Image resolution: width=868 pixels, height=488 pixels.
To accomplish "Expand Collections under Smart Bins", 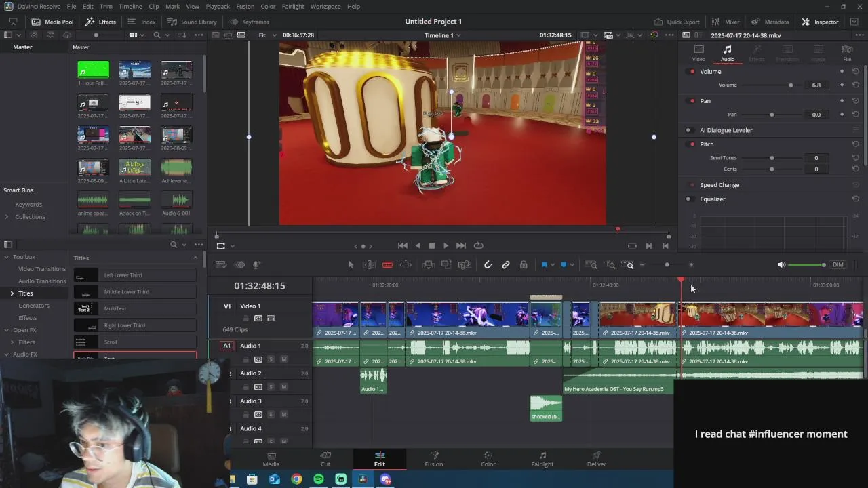I will (7, 217).
